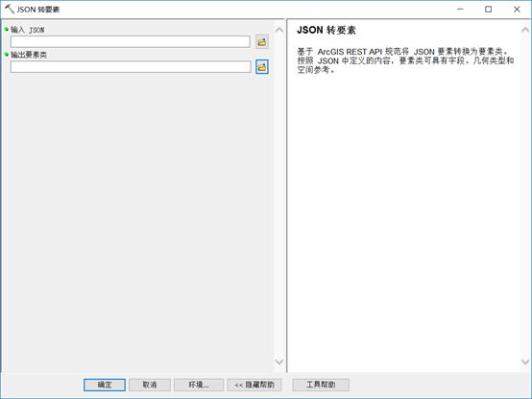This screenshot has width=532, height=399.
Task: Click the 输出要素类 label
Action: coord(29,55)
